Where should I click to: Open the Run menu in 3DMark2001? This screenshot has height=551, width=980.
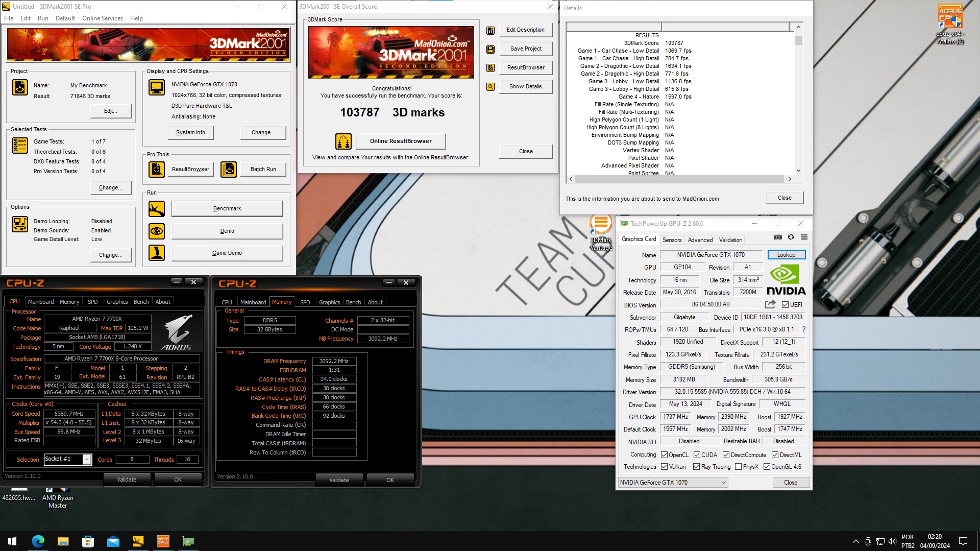[43, 18]
